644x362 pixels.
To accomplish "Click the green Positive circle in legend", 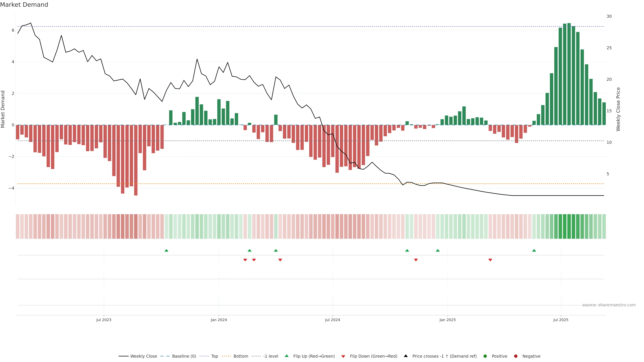I will click(x=485, y=356).
